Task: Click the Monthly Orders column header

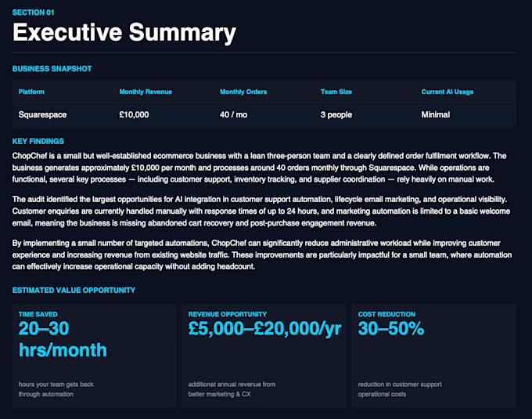Action: coord(243,92)
